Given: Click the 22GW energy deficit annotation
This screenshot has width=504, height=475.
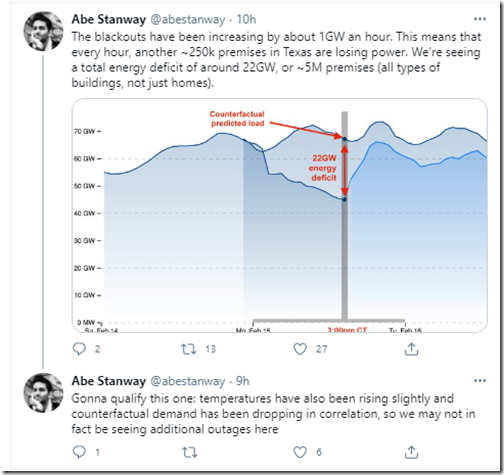Looking at the screenshot, I should (323, 168).
